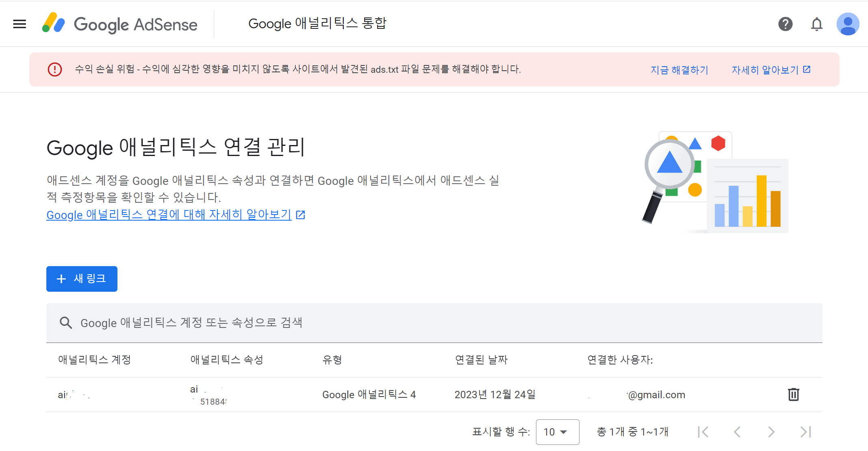Open the user account avatar
Image resolution: width=868 pixels, height=451 pixels.
tap(847, 24)
